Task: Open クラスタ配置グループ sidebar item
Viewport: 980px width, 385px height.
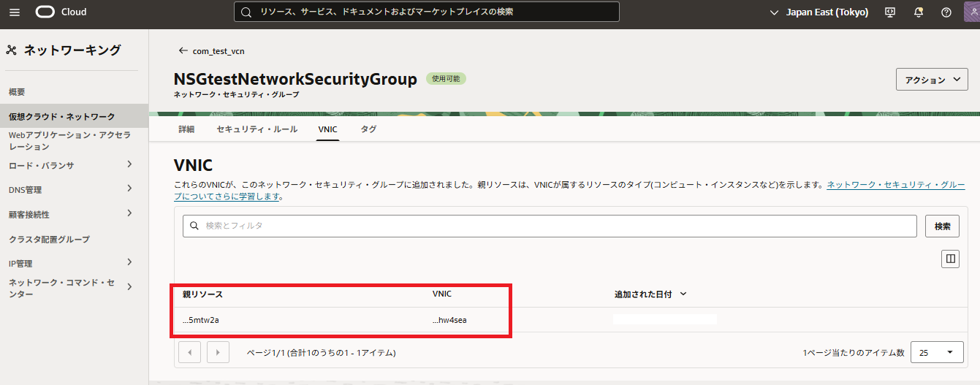Action: (49, 239)
